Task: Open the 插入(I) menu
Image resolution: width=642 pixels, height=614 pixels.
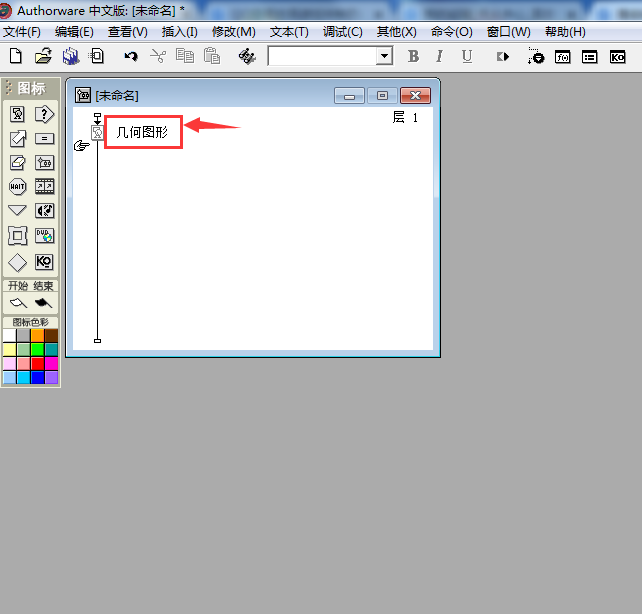Action: point(179,32)
